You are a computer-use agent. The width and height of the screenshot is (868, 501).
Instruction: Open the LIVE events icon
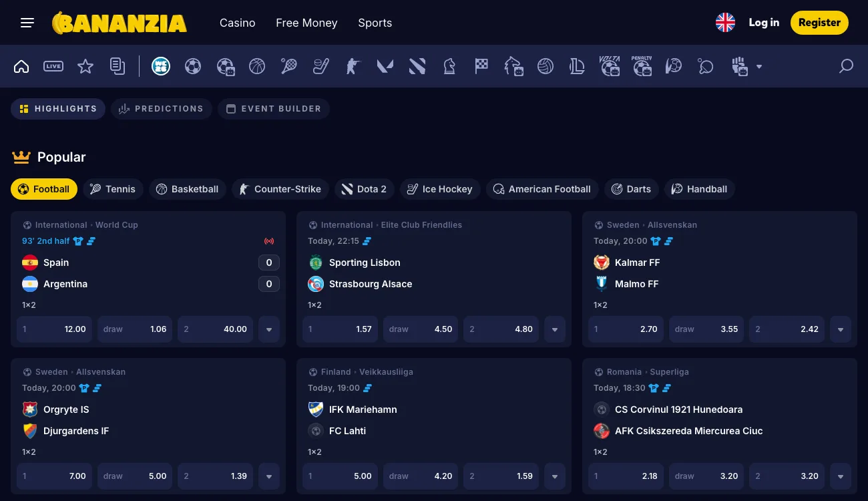click(53, 66)
